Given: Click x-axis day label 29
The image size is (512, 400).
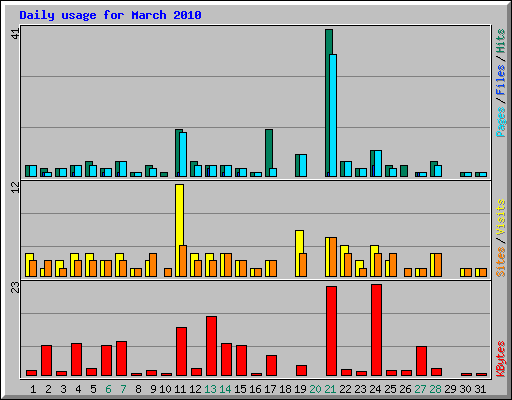Looking at the screenshot, I should (x=450, y=389).
